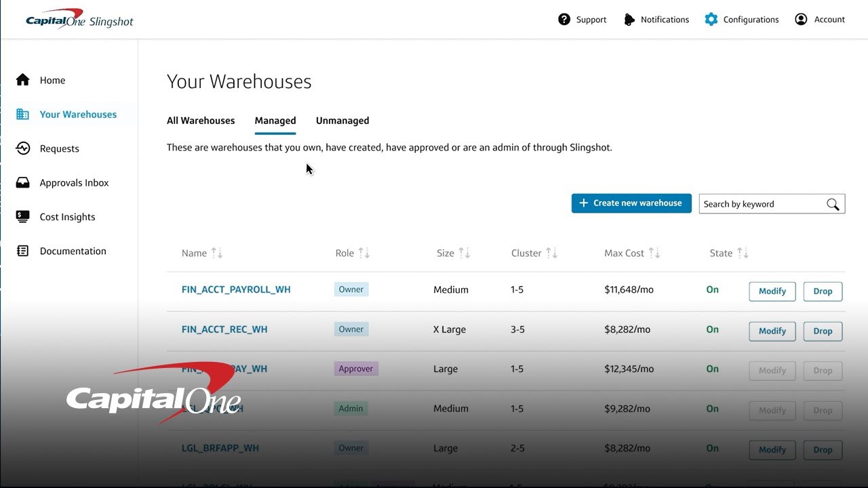This screenshot has width=868, height=488.
Task: Click Support label in top bar
Action: point(591,20)
